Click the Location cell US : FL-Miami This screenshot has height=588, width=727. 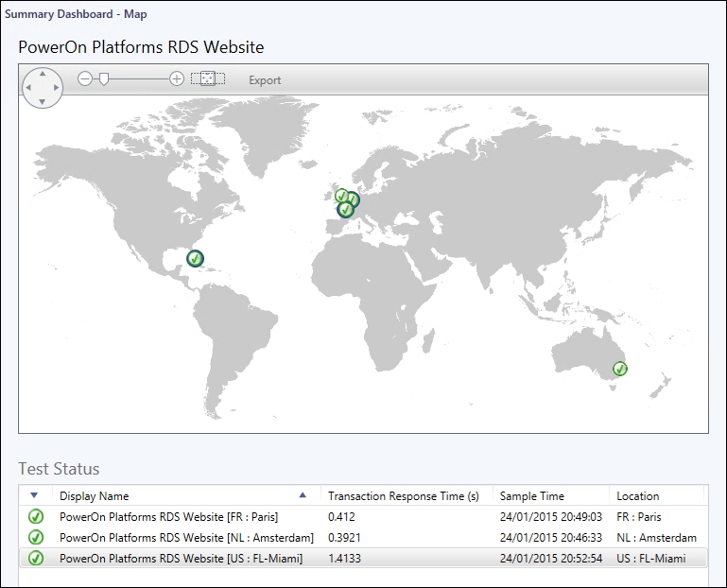coord(651,559)
